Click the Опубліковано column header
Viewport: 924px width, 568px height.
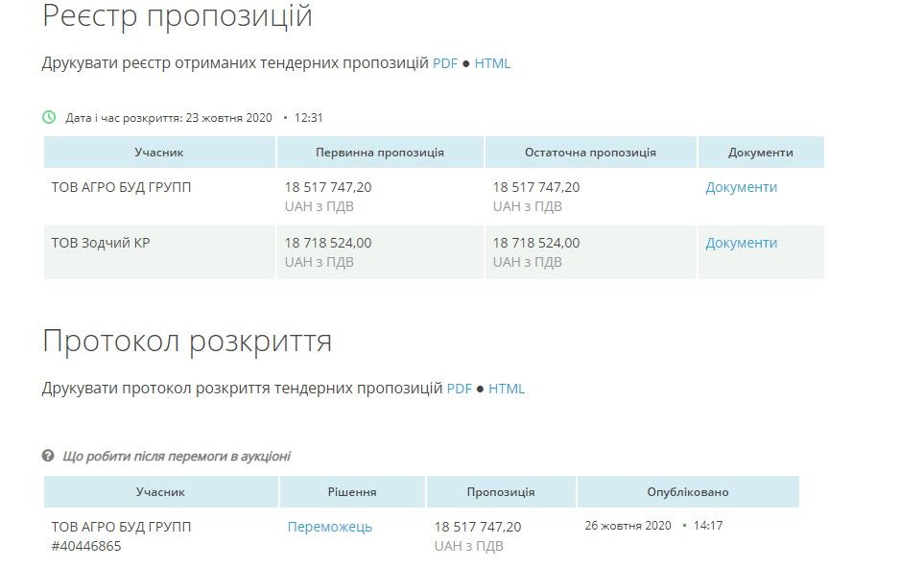pyautogui.click(x=687, y=490)
